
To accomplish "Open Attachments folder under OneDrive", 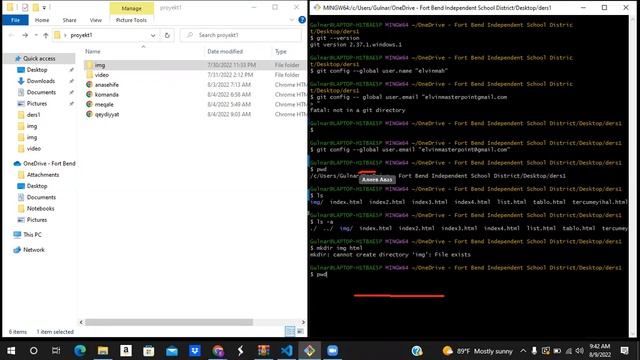I will (43, 175).
